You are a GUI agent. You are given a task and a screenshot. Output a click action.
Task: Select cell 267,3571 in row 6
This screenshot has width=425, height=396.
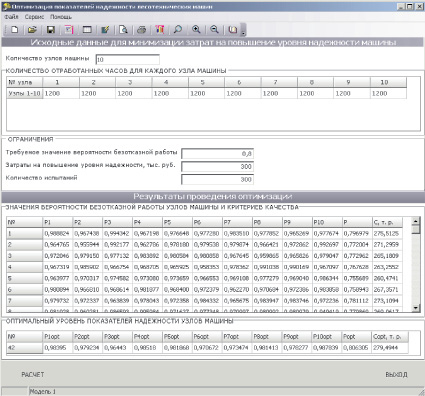(387, 290)
